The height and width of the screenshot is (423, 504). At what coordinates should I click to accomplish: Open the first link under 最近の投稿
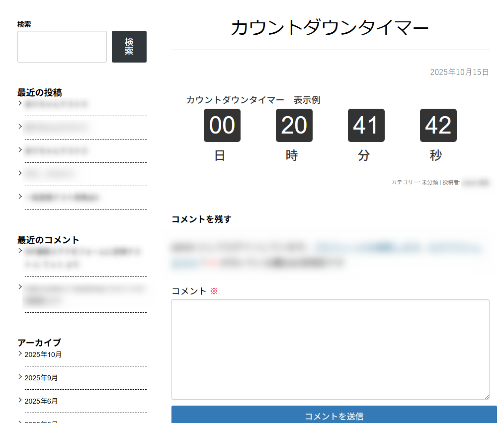click(56, 104)
